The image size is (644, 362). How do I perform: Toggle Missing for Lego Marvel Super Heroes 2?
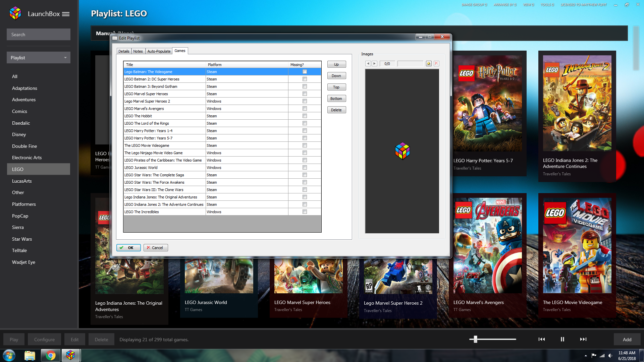click(305, 101)
